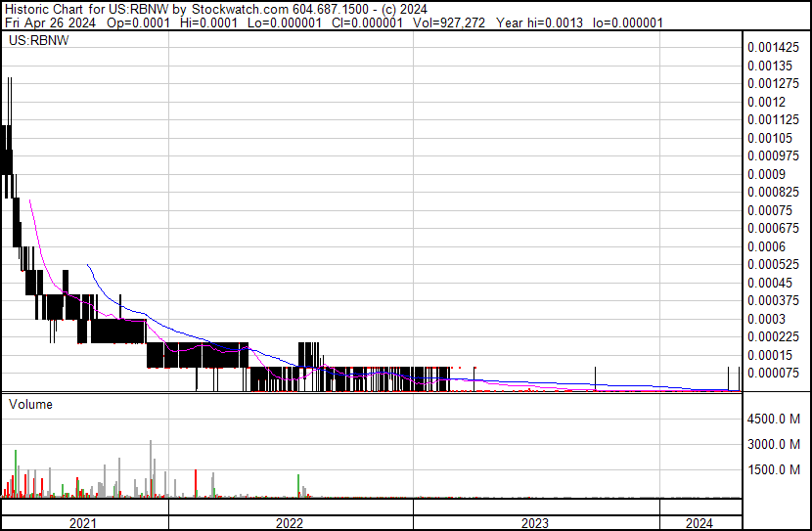
Task: Click the Vol=927,272 value in header
Action: 448,22
